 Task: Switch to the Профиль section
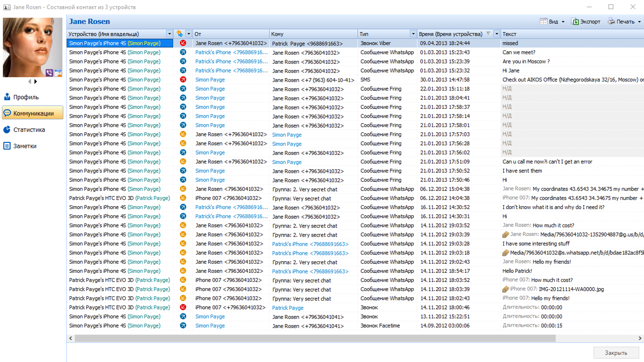click(x=26, y=97)
